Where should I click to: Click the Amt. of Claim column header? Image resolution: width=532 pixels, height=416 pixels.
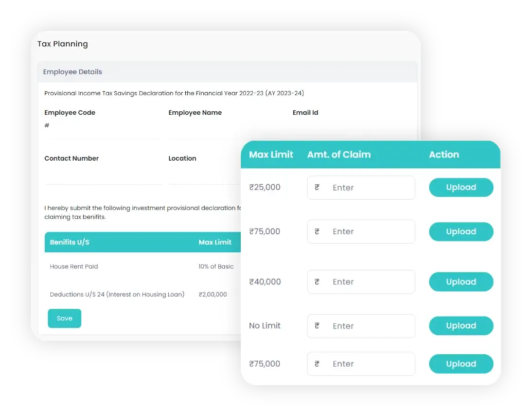(x=339, y=154)
